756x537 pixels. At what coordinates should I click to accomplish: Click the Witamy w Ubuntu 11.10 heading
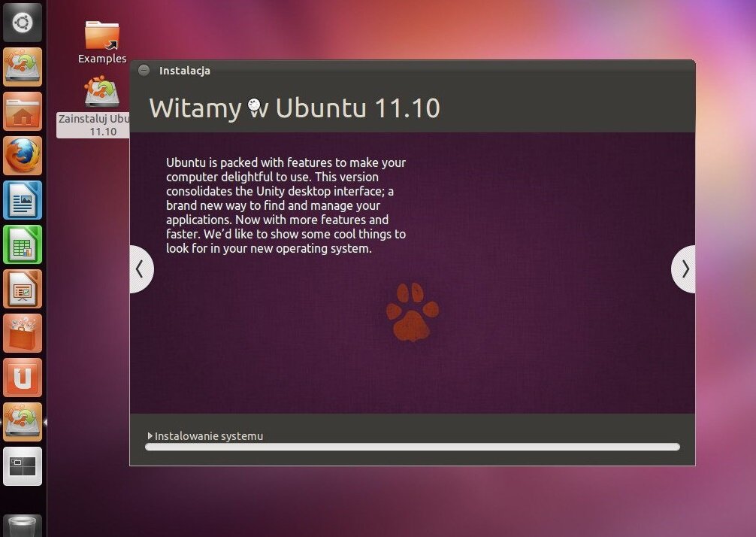[295, 108]
